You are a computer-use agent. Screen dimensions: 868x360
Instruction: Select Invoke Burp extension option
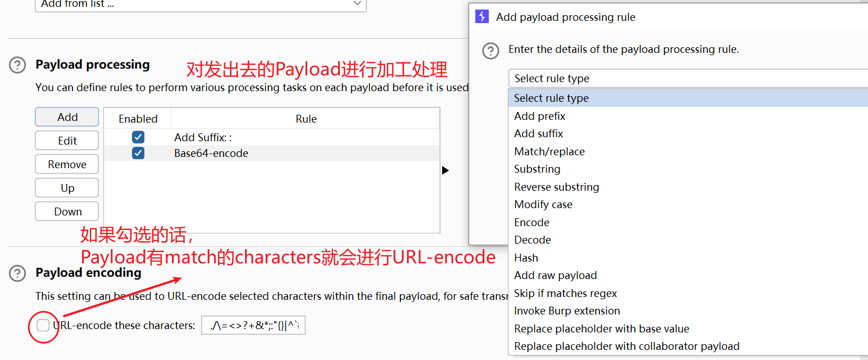coord(566,310)
